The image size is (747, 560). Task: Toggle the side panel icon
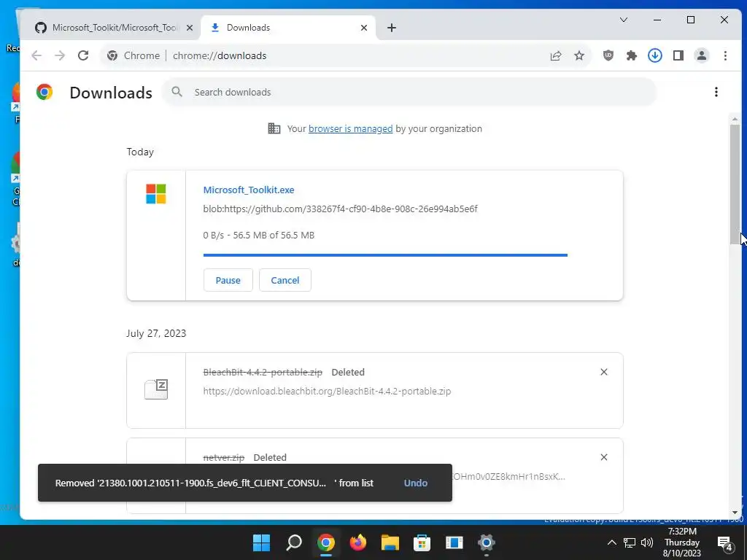[678, 55]
